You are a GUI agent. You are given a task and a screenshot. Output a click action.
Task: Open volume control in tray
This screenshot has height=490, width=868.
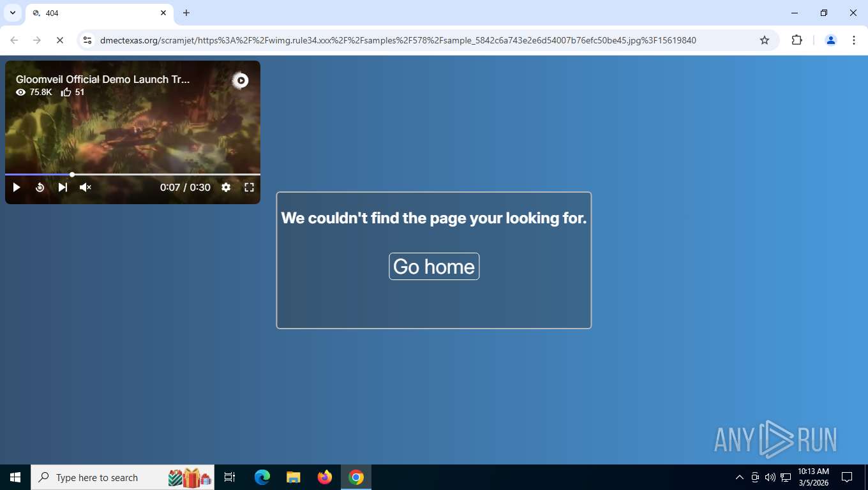click(x=770, y=477)
